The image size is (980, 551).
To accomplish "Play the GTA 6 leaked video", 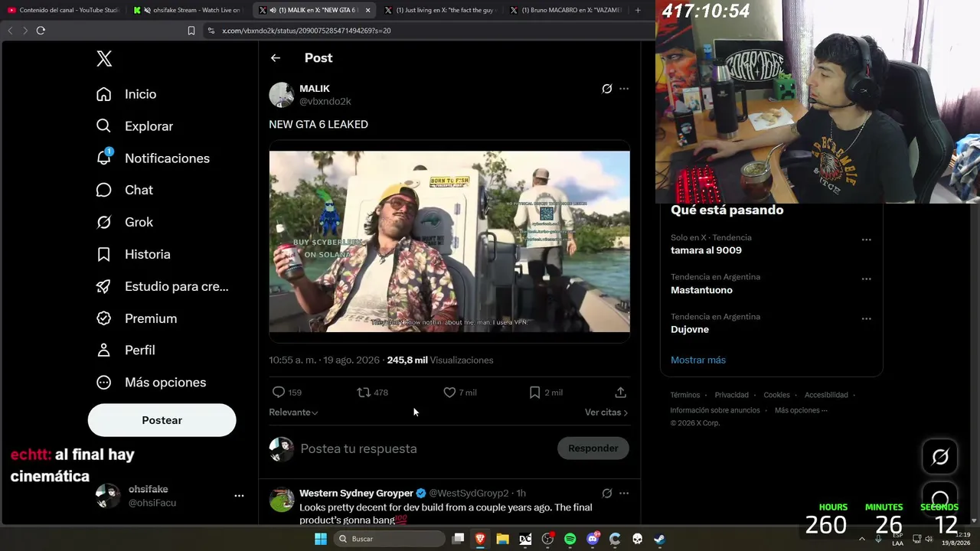I will 449,242.
